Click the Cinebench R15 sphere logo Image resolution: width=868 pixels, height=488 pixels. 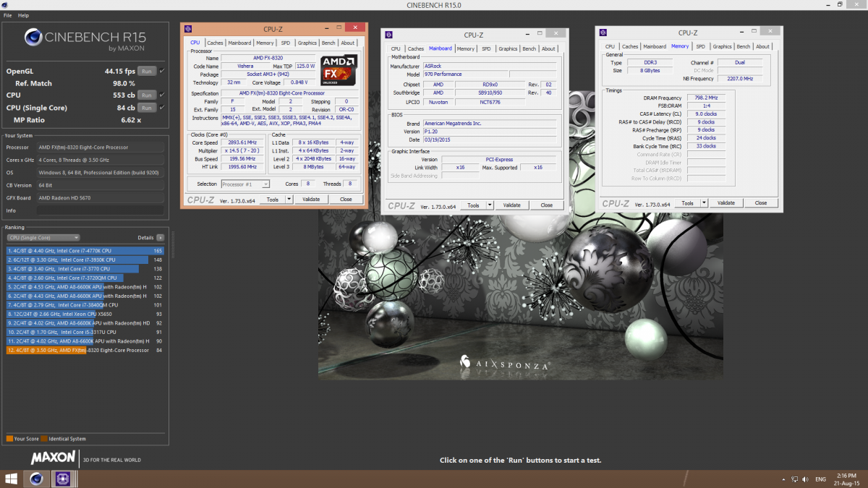tap(35, 38)
